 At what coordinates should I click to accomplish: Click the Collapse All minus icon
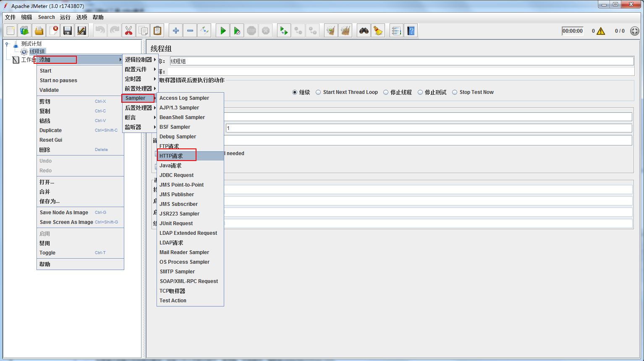[190, 31]
